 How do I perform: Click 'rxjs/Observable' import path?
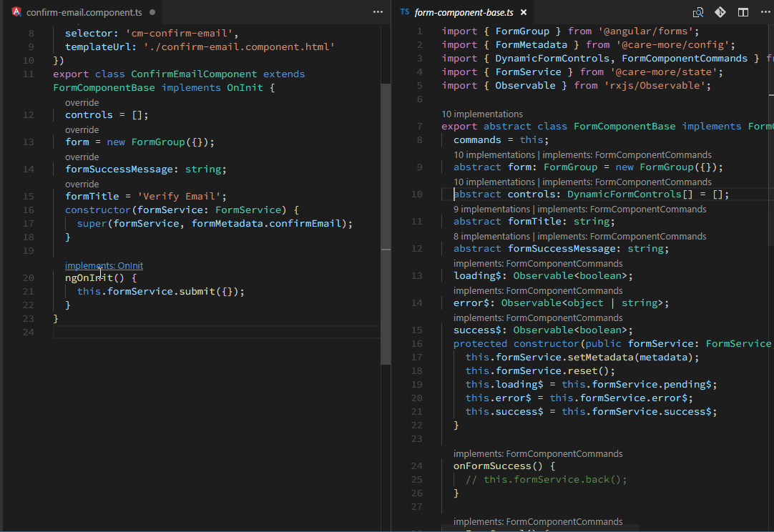pos(655,86)
